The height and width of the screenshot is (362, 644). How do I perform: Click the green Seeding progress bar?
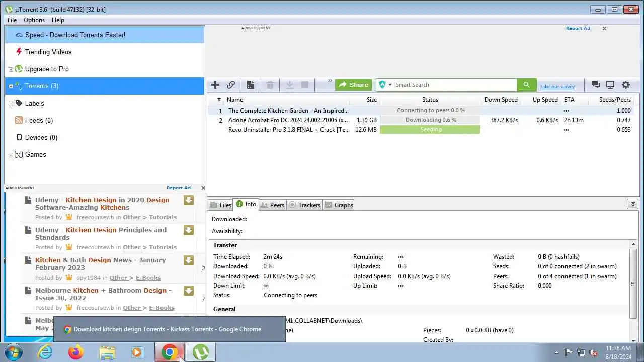pyautogui.click(x=430, y=130)
